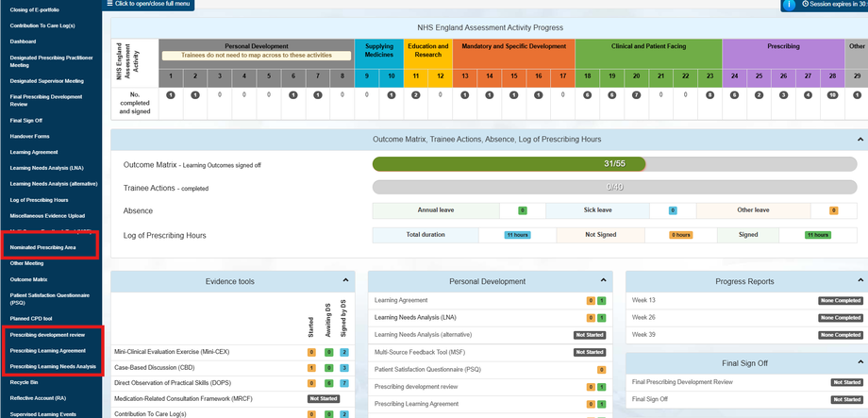Collapse the Outcome Matrix section chevron
The image size is (868, 418).
(860, 139)
